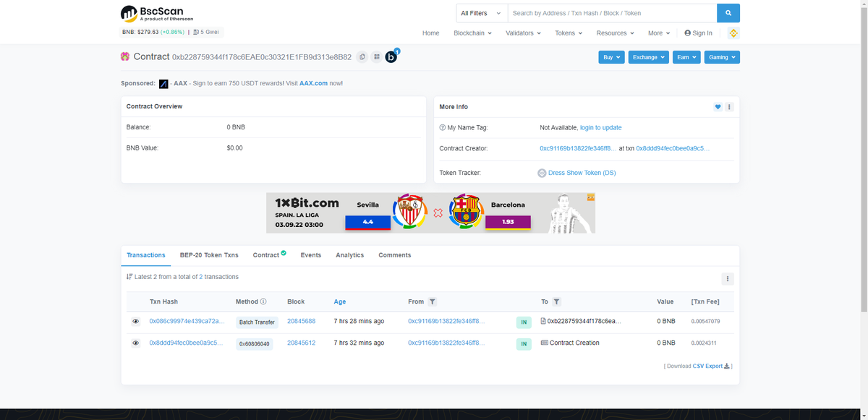Screen dimensions: 868x420
Task: Switch to BEP-20 Token Txns tab
Action: point(209,255)
